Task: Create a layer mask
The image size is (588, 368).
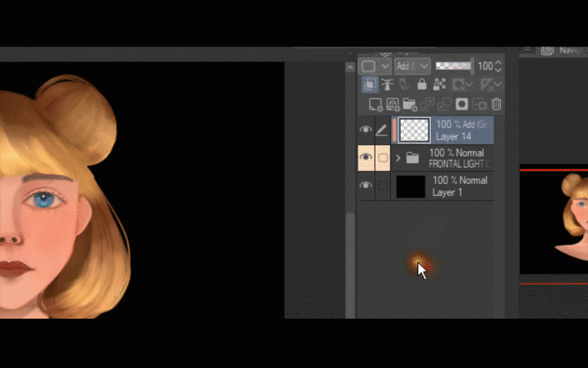Action: (462, 104)
